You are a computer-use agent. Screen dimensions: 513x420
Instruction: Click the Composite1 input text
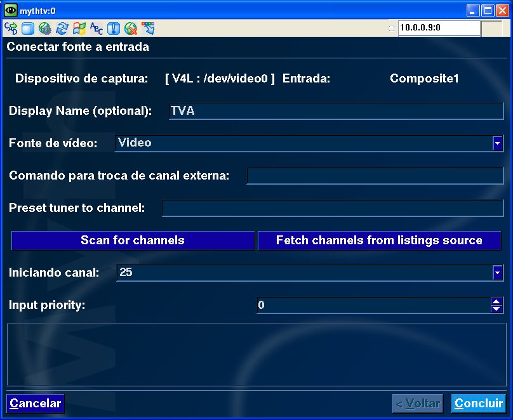pyautogui.click(x=424, y=79)
